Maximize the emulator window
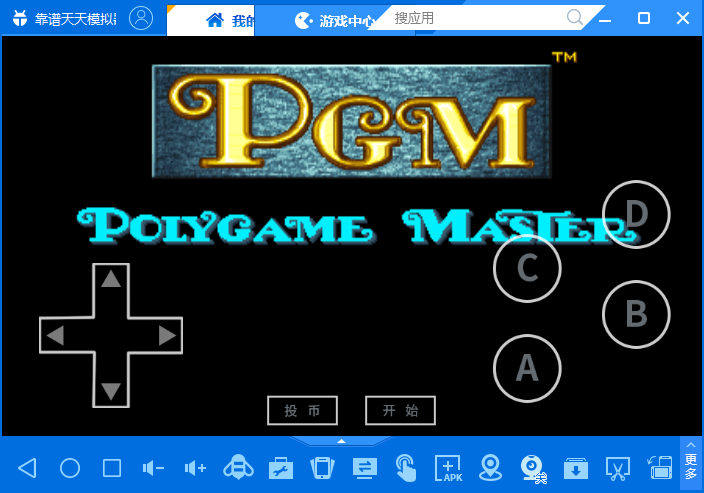Viewport: 704px width, 493px height. point(644,18)
